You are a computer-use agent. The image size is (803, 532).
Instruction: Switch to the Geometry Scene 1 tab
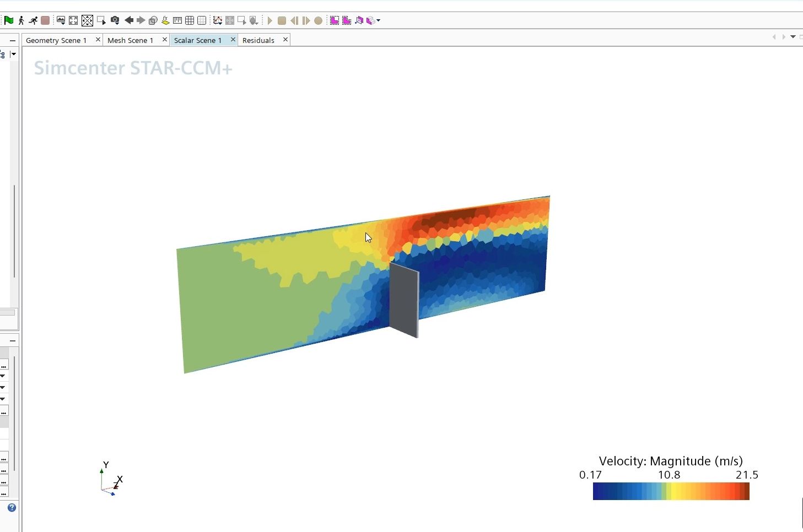coord(56,40)
